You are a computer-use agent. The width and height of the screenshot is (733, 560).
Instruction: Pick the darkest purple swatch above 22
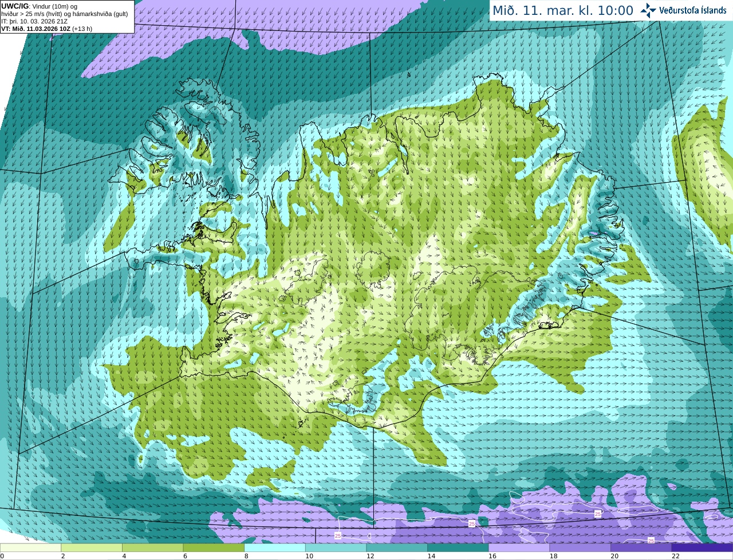pos(702,548)
